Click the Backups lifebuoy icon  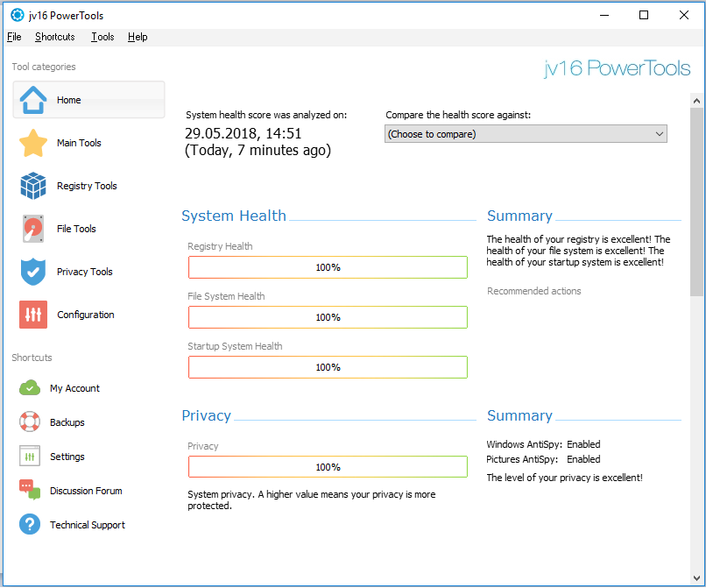click(30, 422)
